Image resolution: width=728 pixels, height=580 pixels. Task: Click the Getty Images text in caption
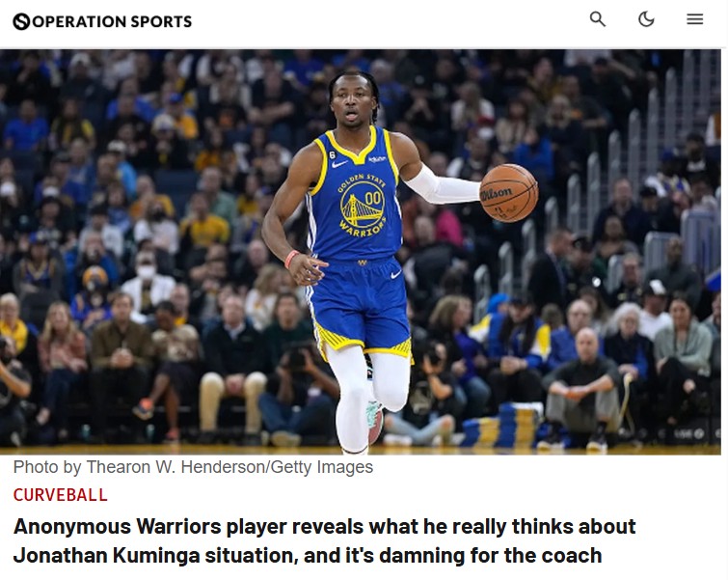click(322, 466)
